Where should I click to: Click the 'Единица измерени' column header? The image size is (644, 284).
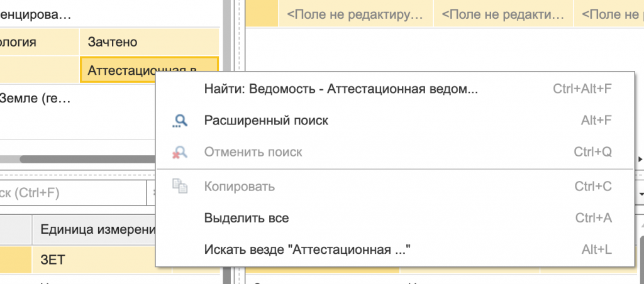94,229
